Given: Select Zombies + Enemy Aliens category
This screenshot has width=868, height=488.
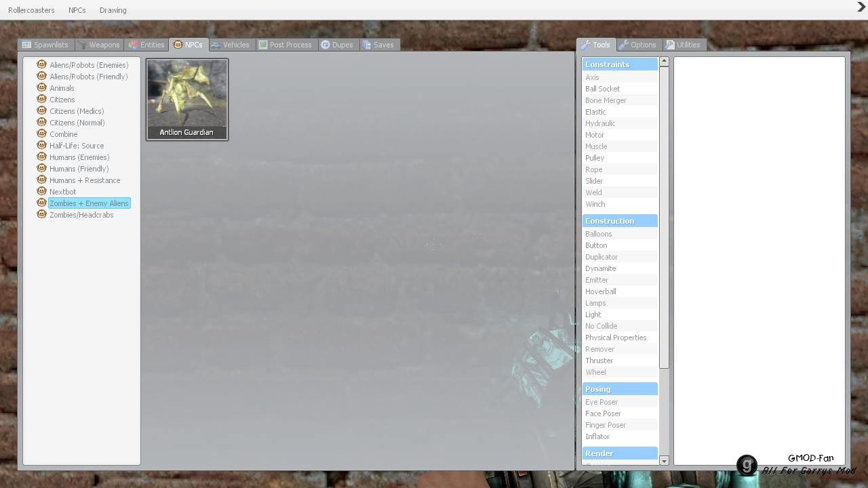Looking at the screenshot, I should tap(89, 203).
